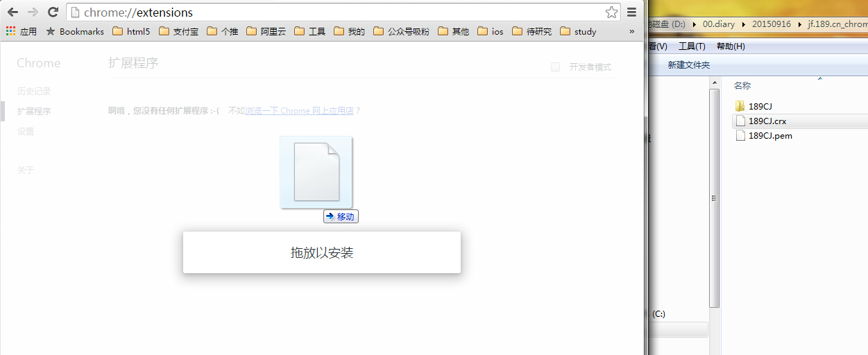Select the 189CJ.crx file icon
Image resolution: width=868 pixels, height=355 pixels.
click(x=740, y=121)
